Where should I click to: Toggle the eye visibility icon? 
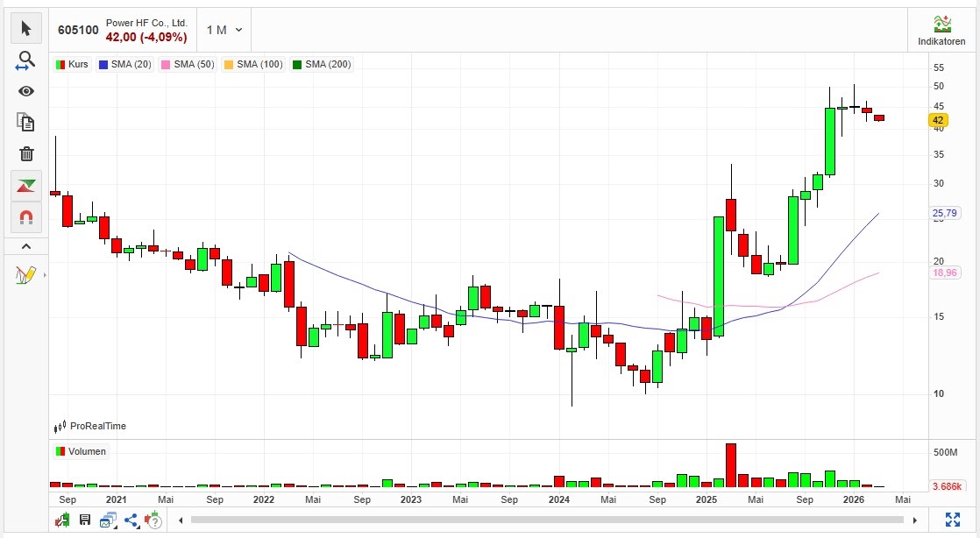click(x=25, y=91)
